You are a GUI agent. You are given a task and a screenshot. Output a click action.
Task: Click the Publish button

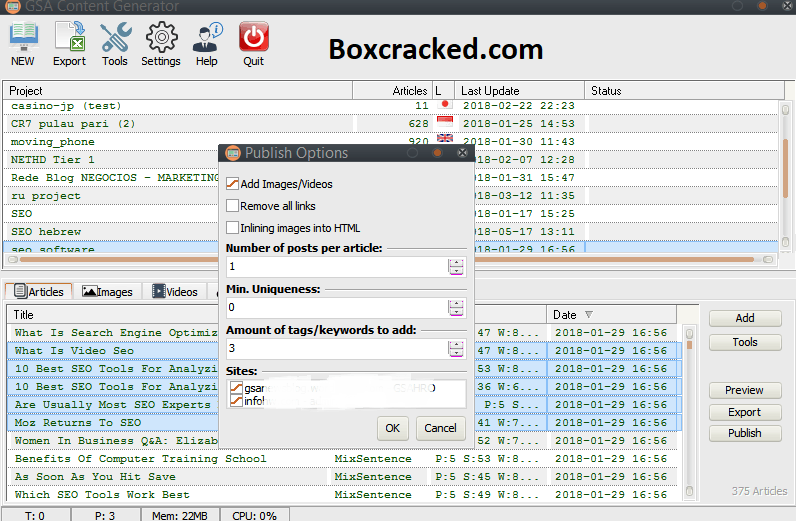(745, 433)
